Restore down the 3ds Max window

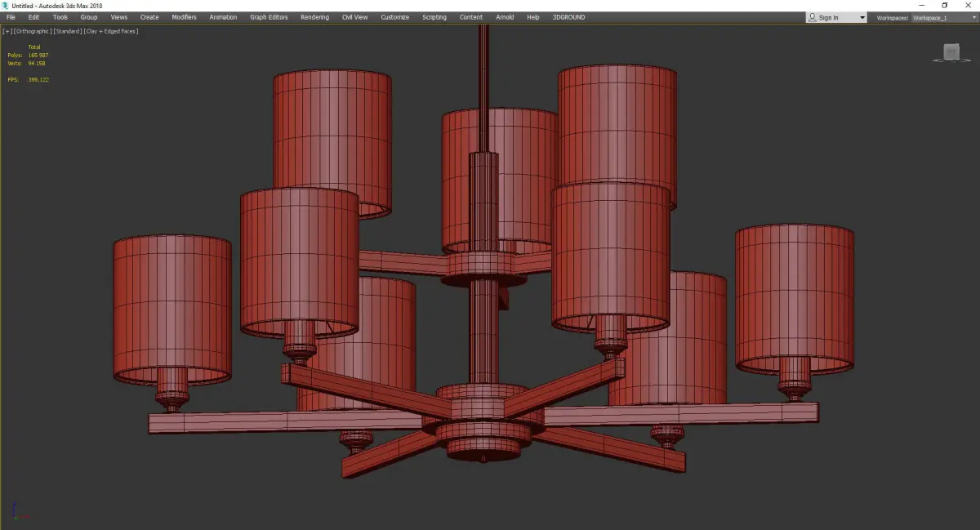(x=945, y=6)
